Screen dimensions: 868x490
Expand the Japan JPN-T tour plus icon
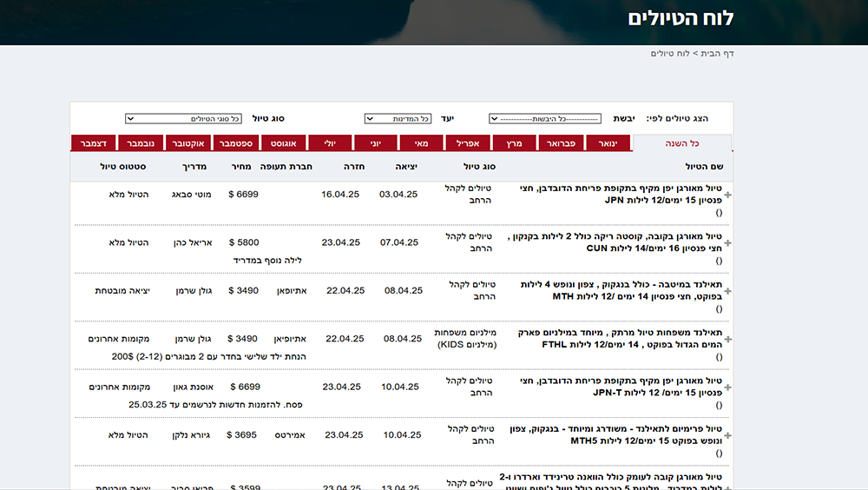click(727, 388)
